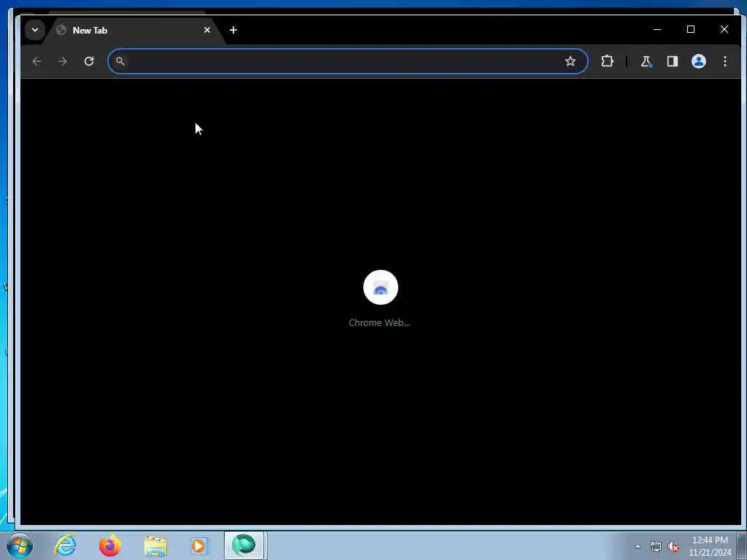Select the New Tab tab
Viewport: 747px width, 560px height.
[x=133, y=31]
